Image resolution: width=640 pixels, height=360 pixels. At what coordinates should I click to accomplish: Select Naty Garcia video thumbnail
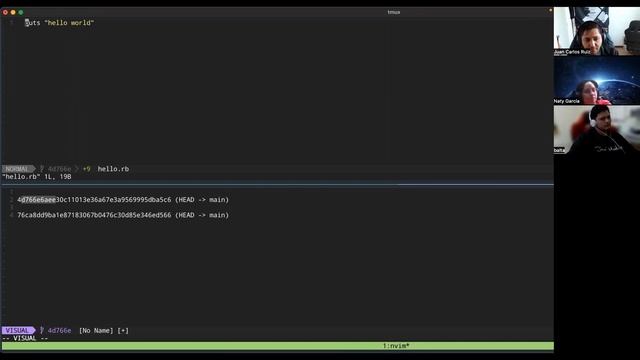tap(597, 80)
